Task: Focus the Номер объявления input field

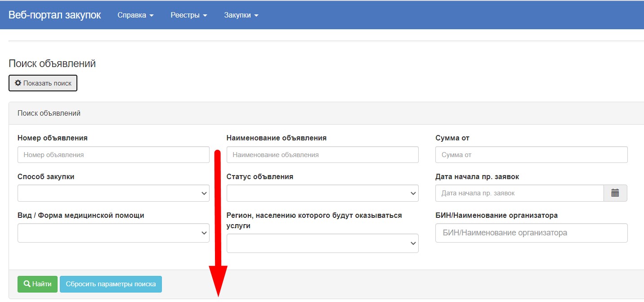Action: pyautogui.click(x=113, y=154)
